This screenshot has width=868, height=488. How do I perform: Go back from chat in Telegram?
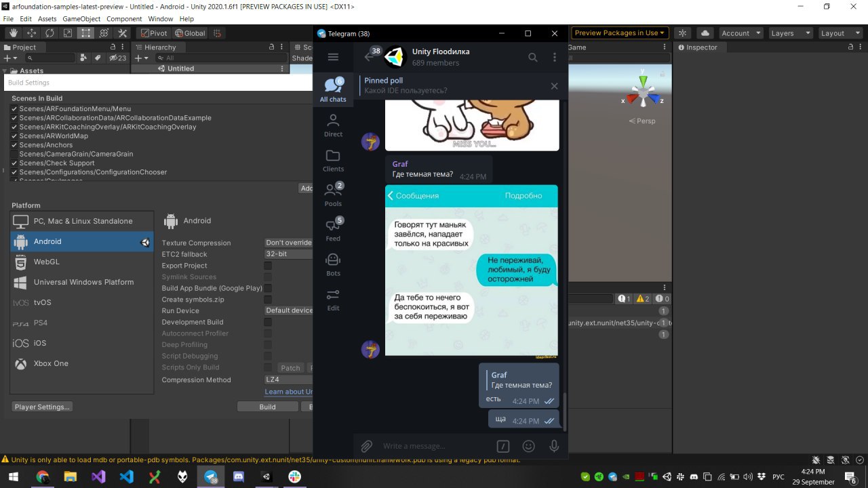point(370,56)
